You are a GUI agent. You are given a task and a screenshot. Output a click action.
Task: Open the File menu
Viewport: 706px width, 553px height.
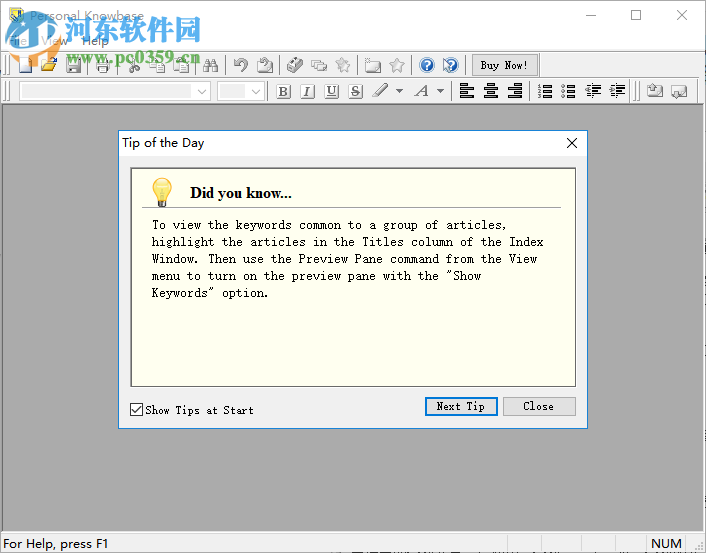coord(18,41)
